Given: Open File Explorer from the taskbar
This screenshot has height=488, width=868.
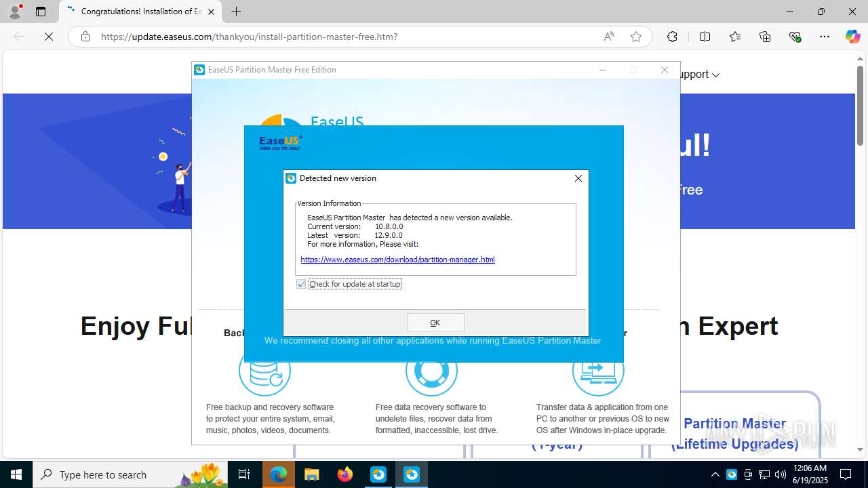Looking at the screenshot, I should (311, 474).
